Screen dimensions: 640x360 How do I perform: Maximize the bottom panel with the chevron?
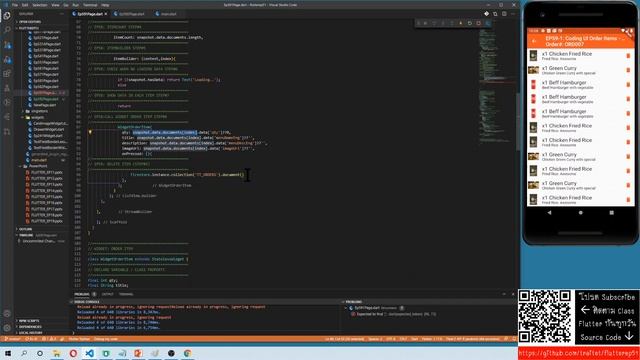pos(504,294)
